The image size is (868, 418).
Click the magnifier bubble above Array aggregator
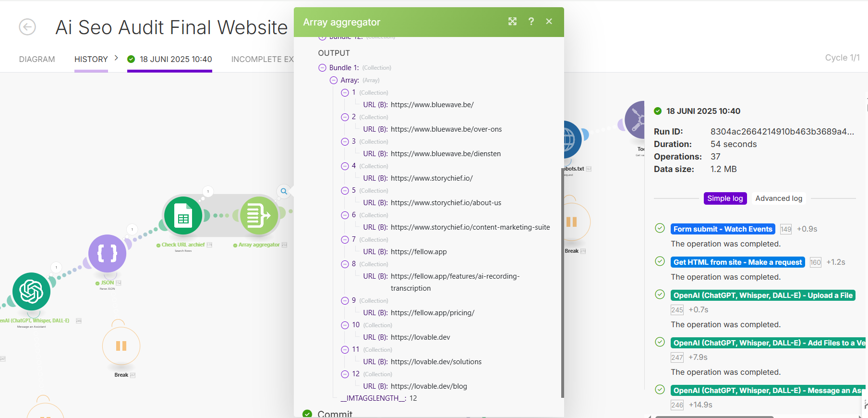pos(284,191)
